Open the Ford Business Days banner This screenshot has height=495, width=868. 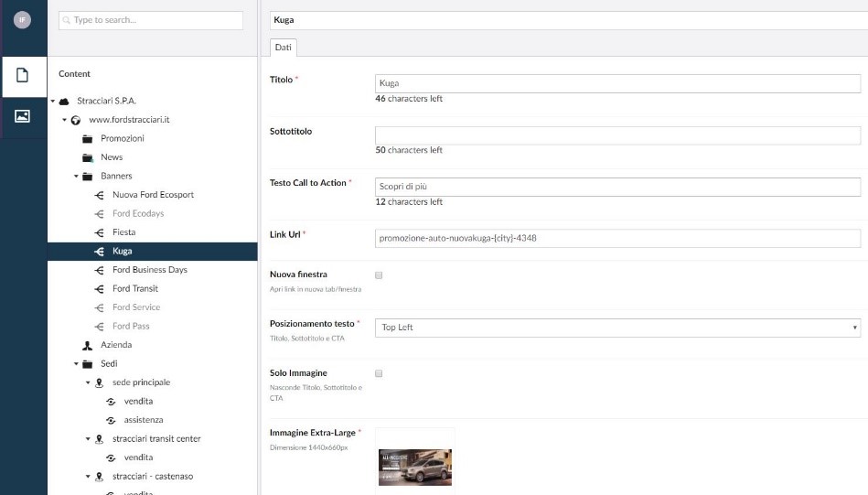pos(150,270)
